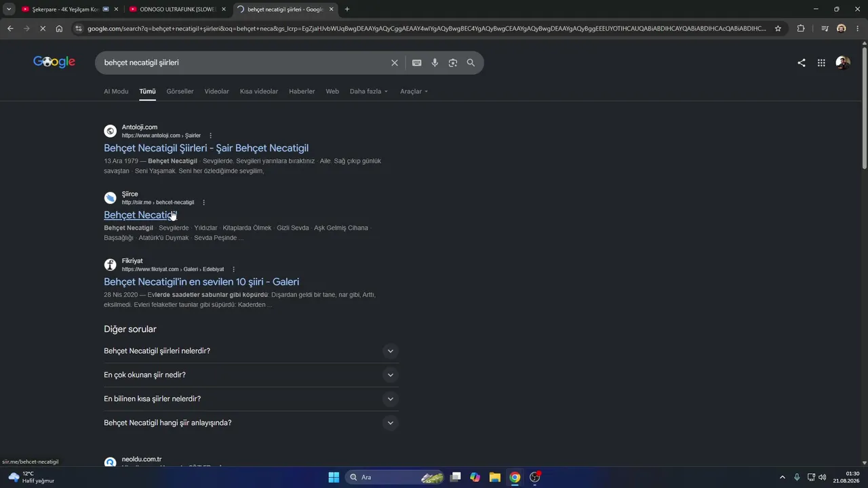Click the Fikriyat site name

[132, 261]
